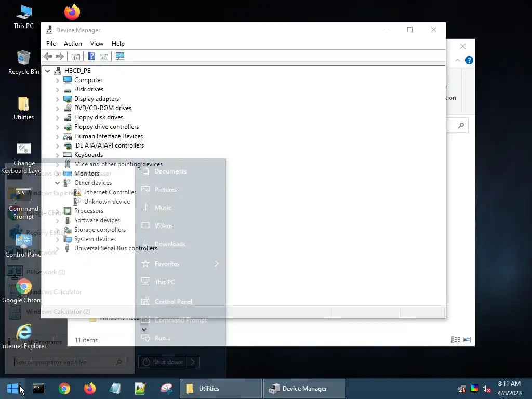Collapse the Explorer window ribbon chevron
The width and height of the screenshot is (532, 399).
458,60
